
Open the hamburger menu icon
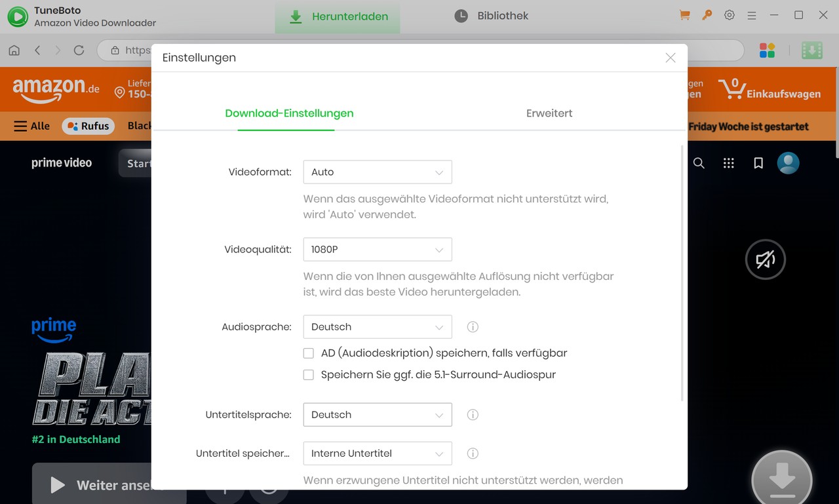click(751, 14)
